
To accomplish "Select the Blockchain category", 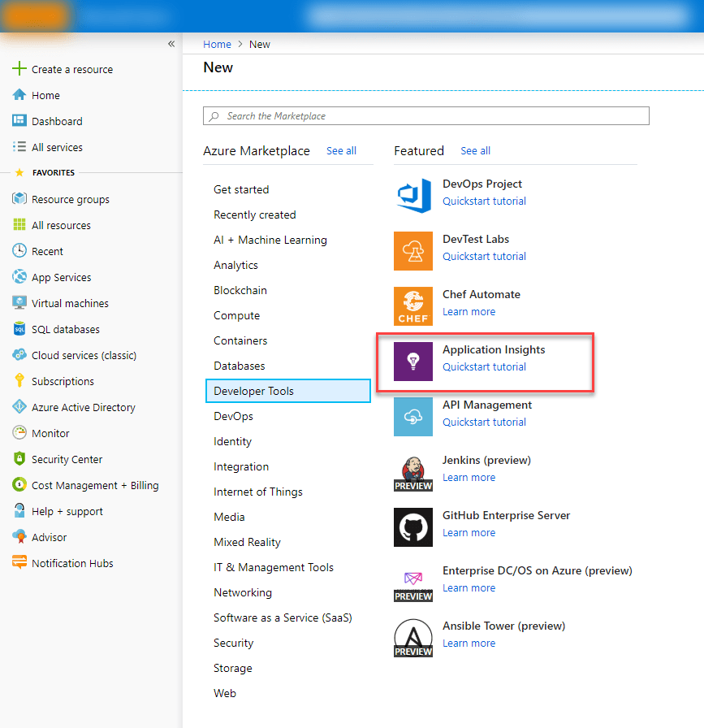I will click(x=240, y=290).
